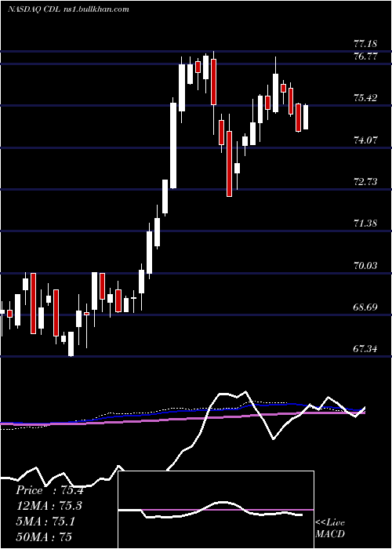This screenshot has width=392, height=549.
Task: Click inside the MACD inset chart
Action: click(216, 510)
